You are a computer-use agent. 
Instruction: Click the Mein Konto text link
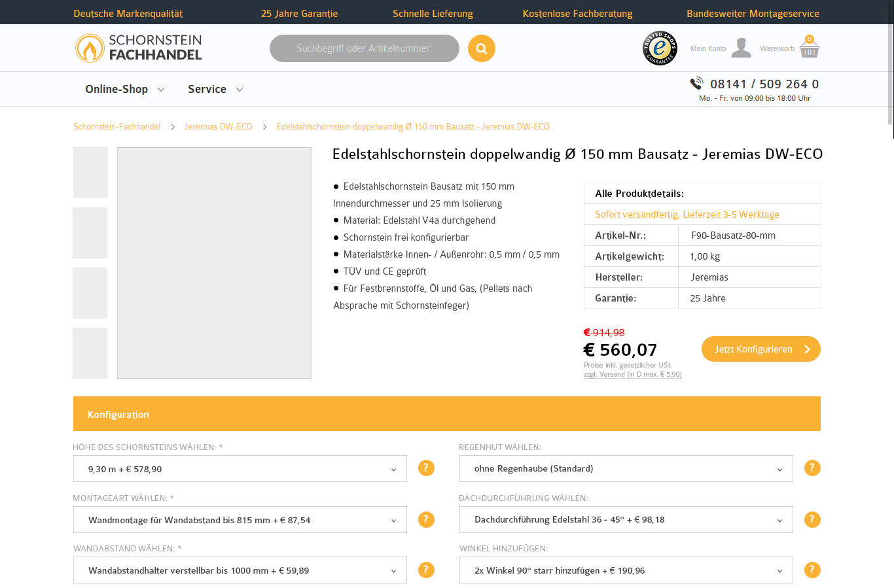click(x=708, y=48)
